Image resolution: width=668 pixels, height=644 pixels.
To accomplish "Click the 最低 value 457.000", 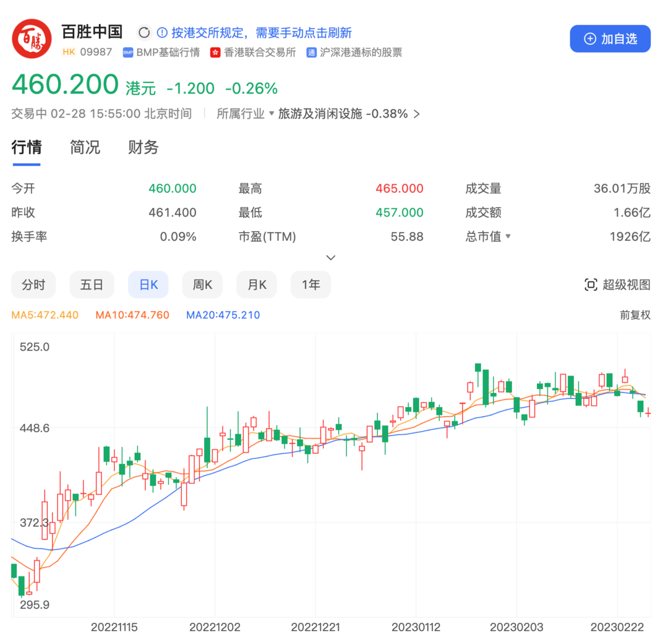I will (x=399, y=212).
